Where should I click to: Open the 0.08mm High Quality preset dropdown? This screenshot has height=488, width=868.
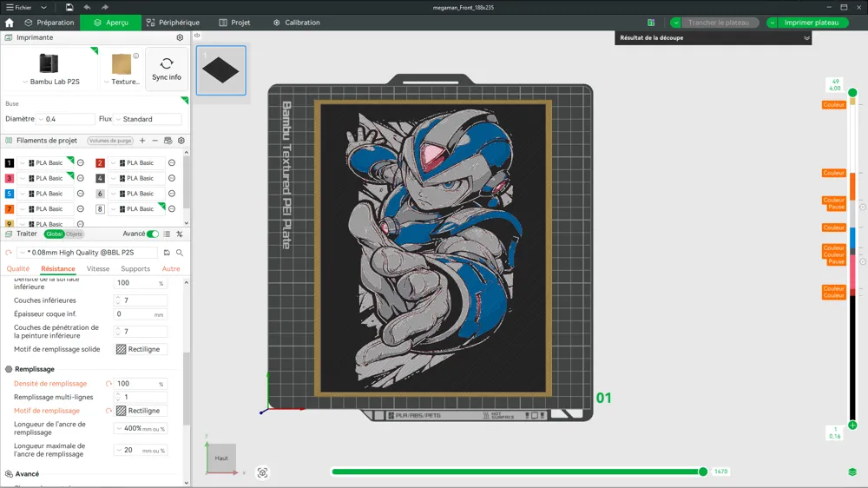pos(89,253)
